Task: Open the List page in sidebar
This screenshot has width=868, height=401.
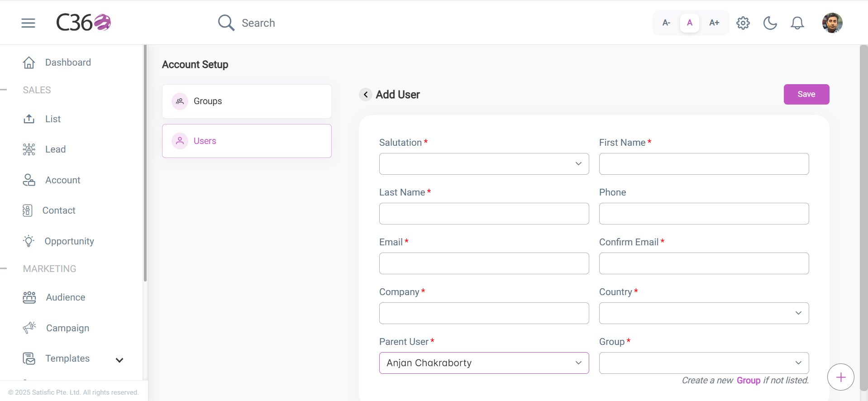Action: point(53,119)
